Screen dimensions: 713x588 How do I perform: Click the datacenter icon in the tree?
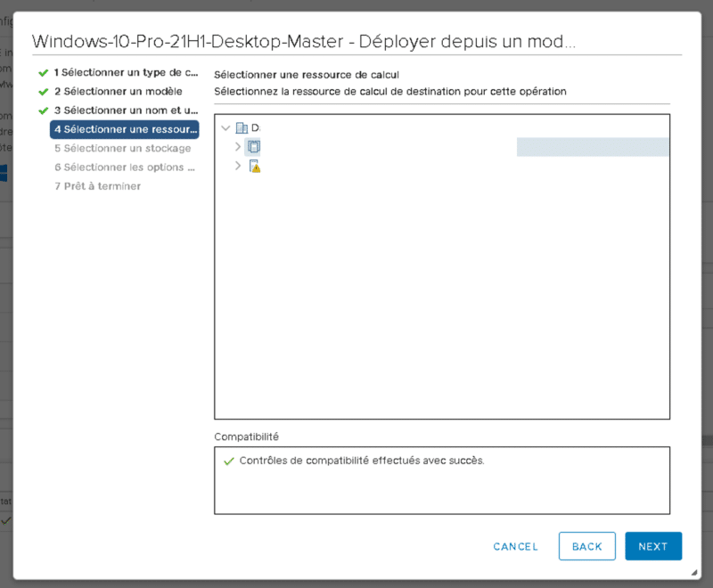242,128
